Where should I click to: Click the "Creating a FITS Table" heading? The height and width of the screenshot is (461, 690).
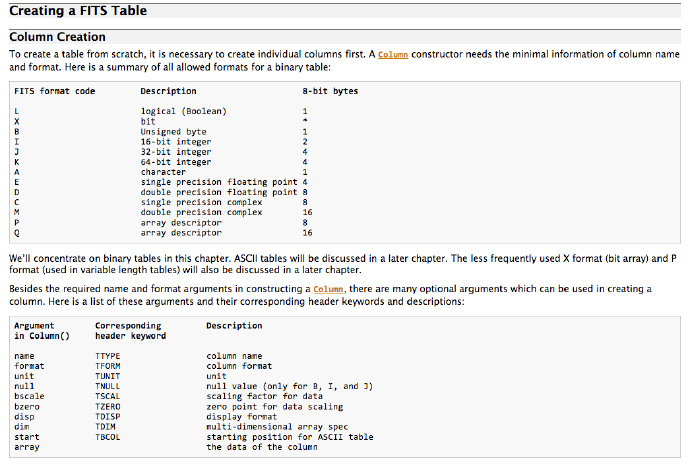77,11
